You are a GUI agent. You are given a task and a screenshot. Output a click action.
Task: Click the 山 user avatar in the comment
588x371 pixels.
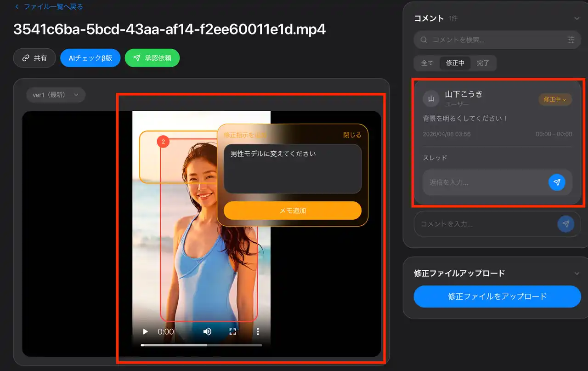pos(431,99)
